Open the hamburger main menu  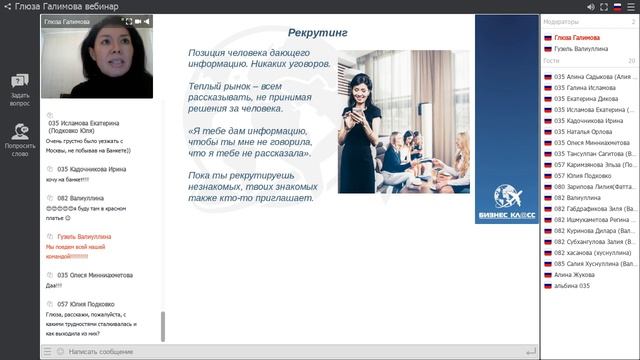(631, 7)
